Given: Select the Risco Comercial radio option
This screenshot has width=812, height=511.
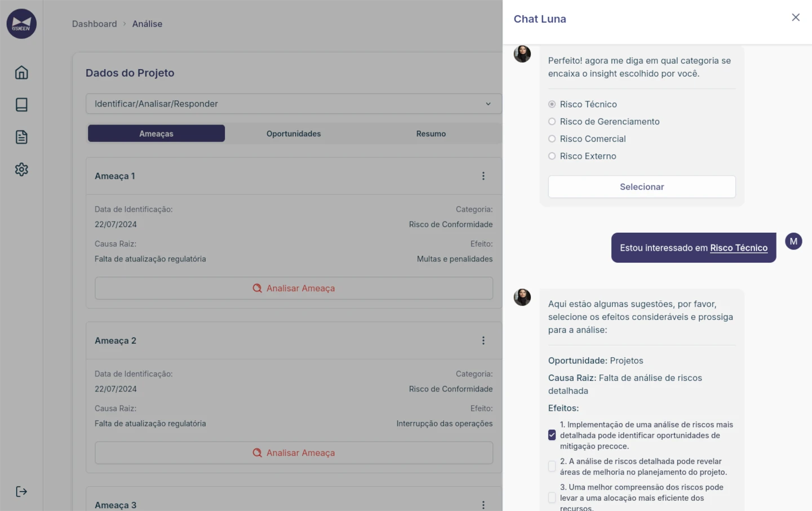Looking at the screenshot, I should (x=552, y=139).
